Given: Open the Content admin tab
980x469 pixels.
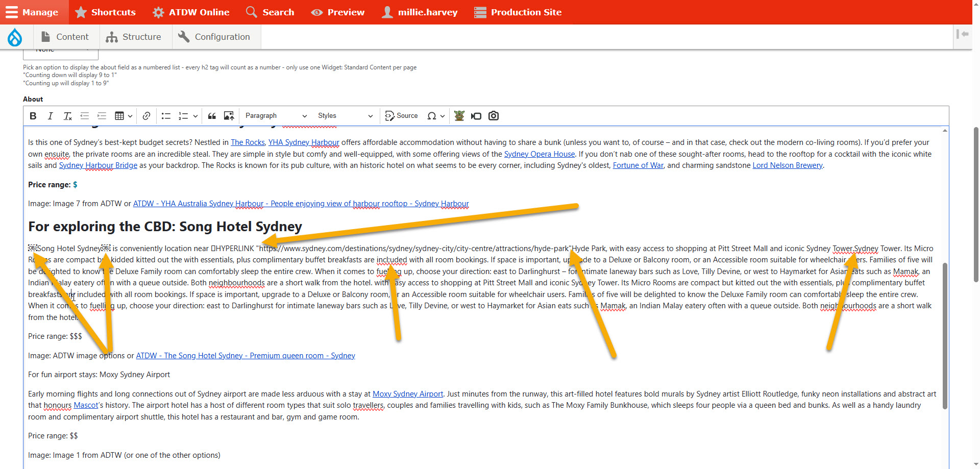Looking at the screenshot, I should [65, 37].
